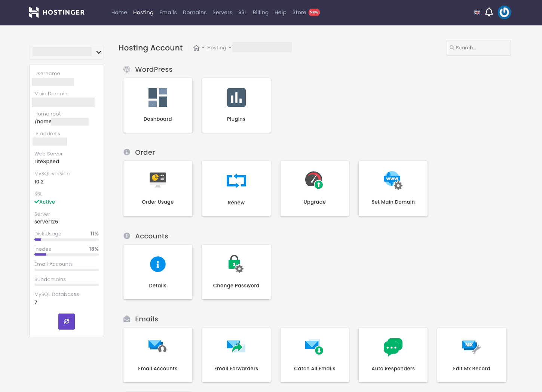Open the Order Usage tile
Viewport: 542px width, 392px height.
158,189
